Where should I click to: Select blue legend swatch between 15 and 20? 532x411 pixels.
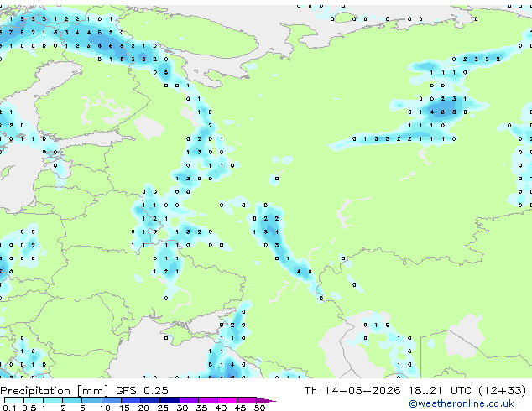(131, 400)
